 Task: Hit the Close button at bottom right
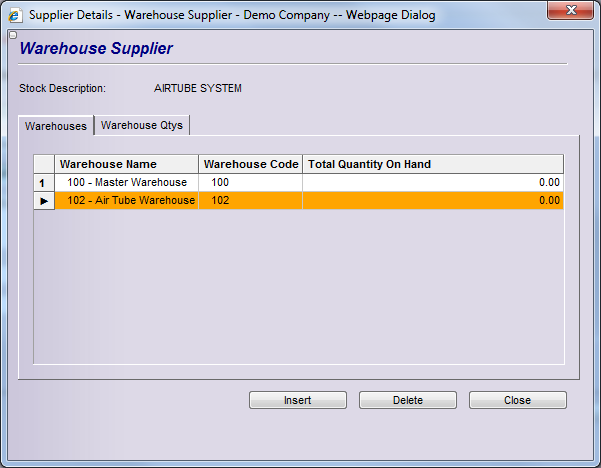pos(517,400)
